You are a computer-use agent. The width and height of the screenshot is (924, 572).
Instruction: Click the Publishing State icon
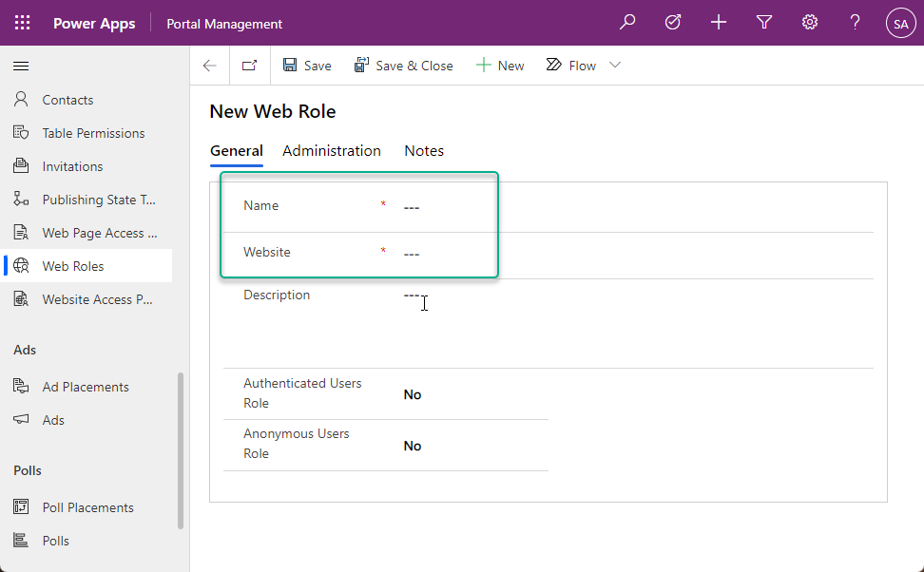[x=21, y=200]
